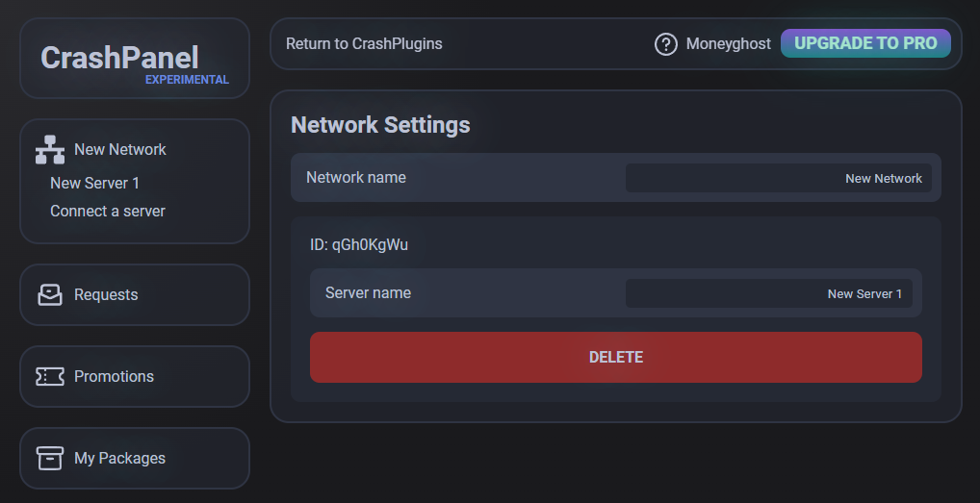Focus the Server name input field
Image resolution: width=980 pixels, height=503 pixels.
[768, 293]
